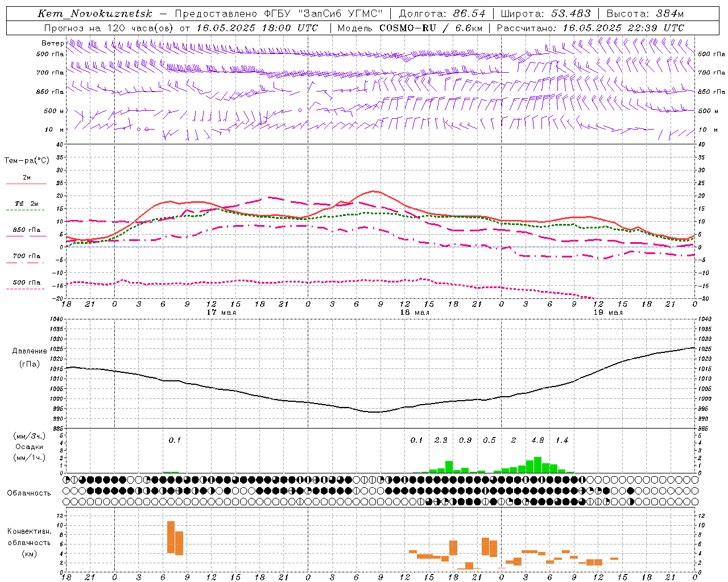Screen dimensions: 728x582
Task: Click the 2м temperature legend entry
Action: pyautogui.click(x=27, y=177)
